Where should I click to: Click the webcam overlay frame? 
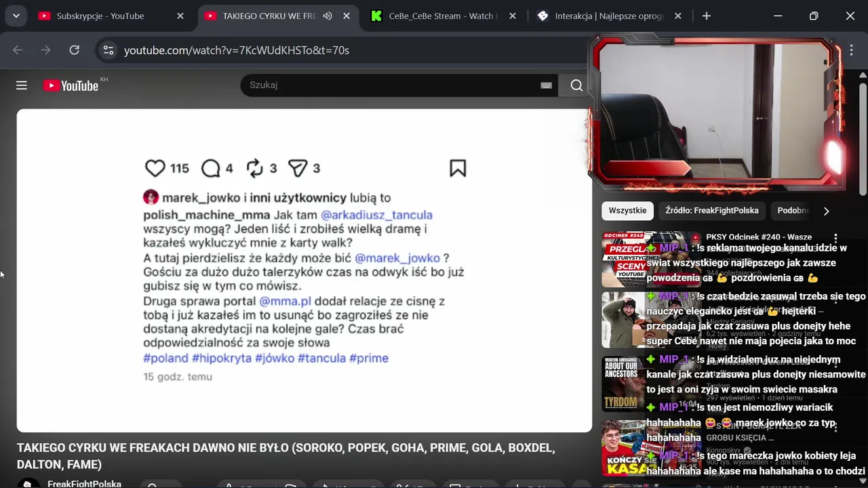tap(715, 114)
